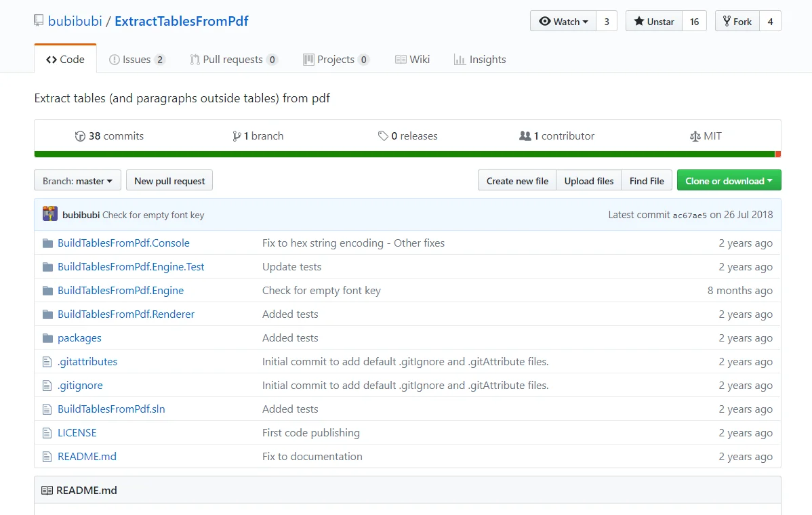
Task: Click the tag icon beside 0 releases
Action: pyautogui.click(x=383, y=136)
